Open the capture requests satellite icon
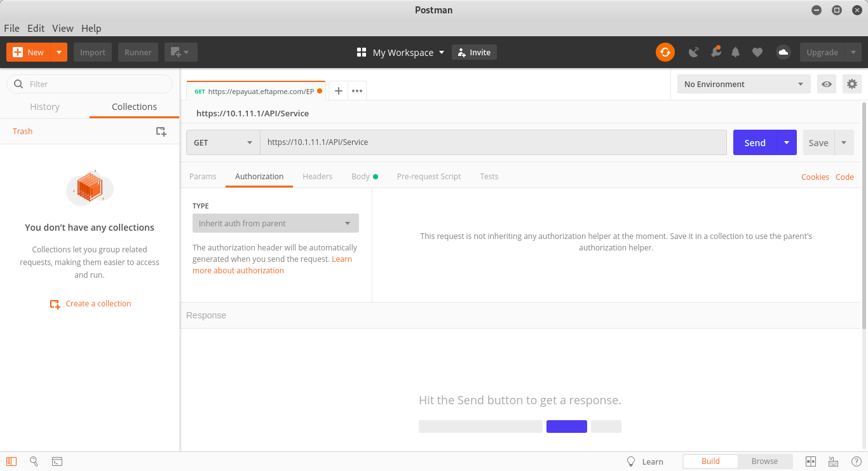The height and width of the screenshot is (471, 868). pos(694,52)
